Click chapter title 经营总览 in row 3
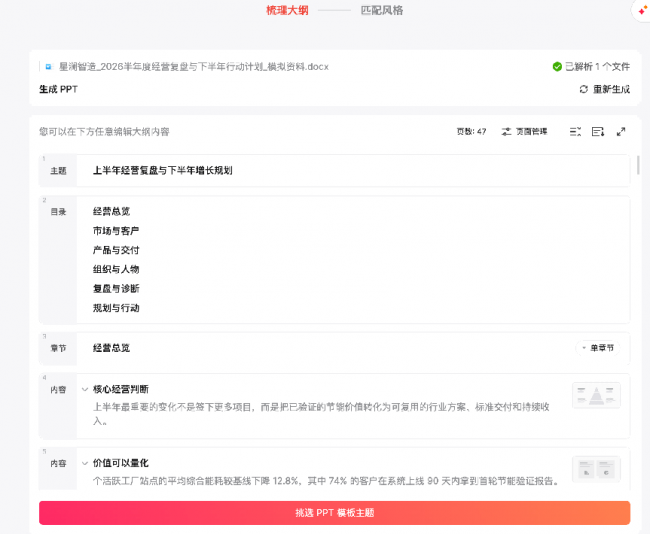This screenshot has height=534, width=650. click(112, 348)
